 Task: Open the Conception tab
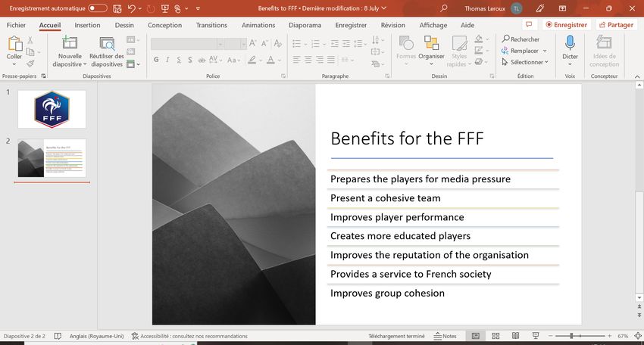pos(164,25)
